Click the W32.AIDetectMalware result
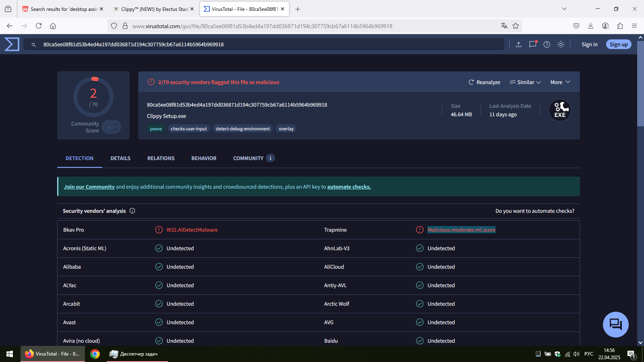This screenshot has width=644, height=362. click(x=192, y=230)
